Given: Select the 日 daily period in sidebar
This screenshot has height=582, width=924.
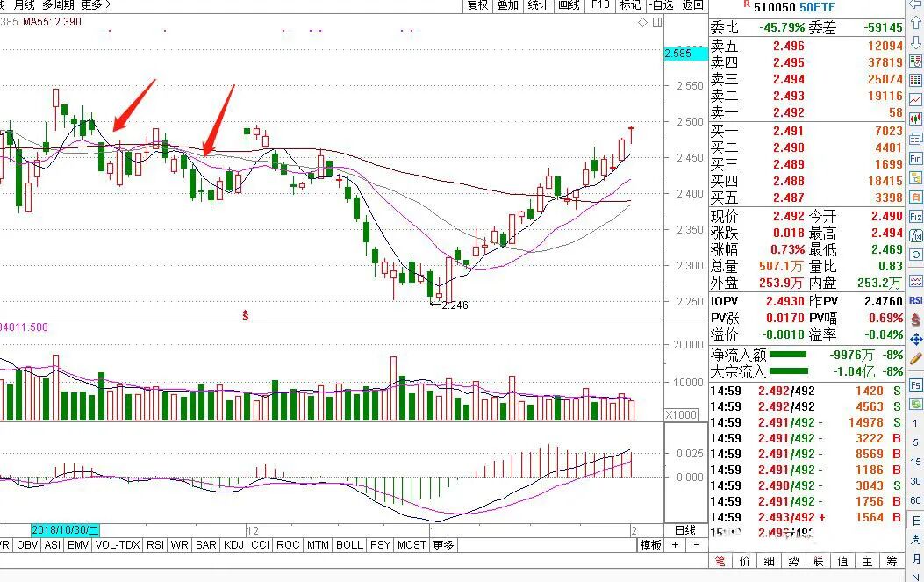Looking at the screenshot, I should click(x=916, y=521).
